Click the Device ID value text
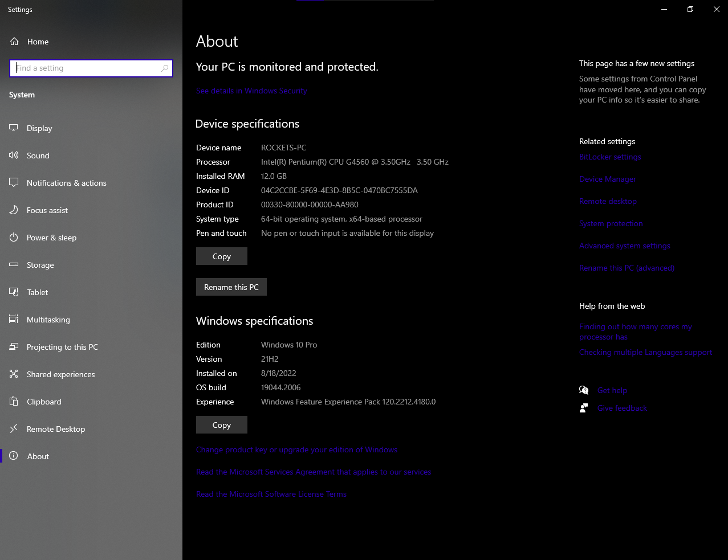The image size is (728, 560). pyautogui.click(x=339, y=190)
